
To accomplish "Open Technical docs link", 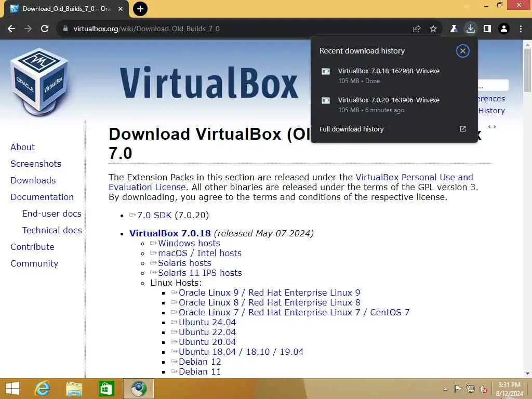I will pyautogui.click(x=52, y=230).
